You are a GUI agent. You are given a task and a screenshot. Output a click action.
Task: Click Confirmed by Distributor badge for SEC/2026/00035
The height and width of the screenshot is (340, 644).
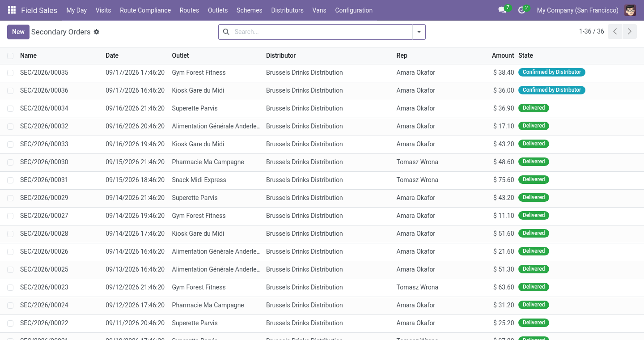tap(552, 72)
